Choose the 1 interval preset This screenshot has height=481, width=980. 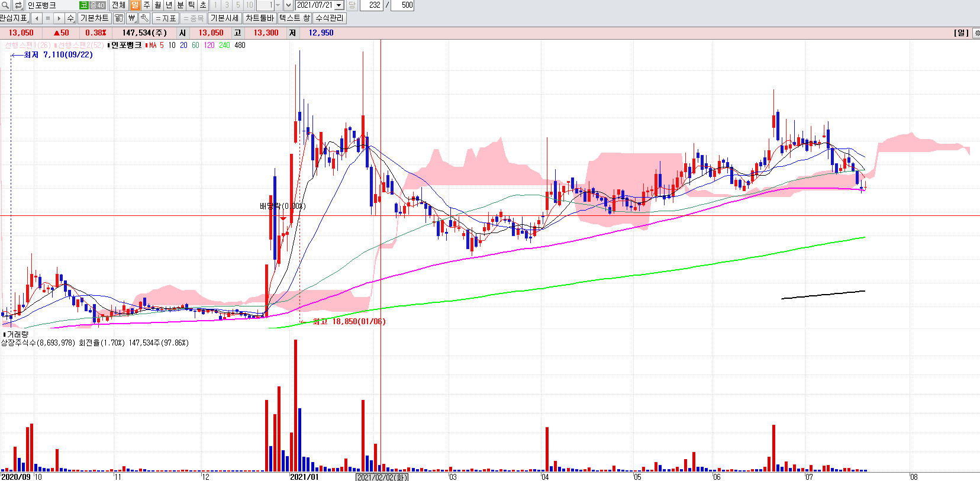click(x=215, y=5)
